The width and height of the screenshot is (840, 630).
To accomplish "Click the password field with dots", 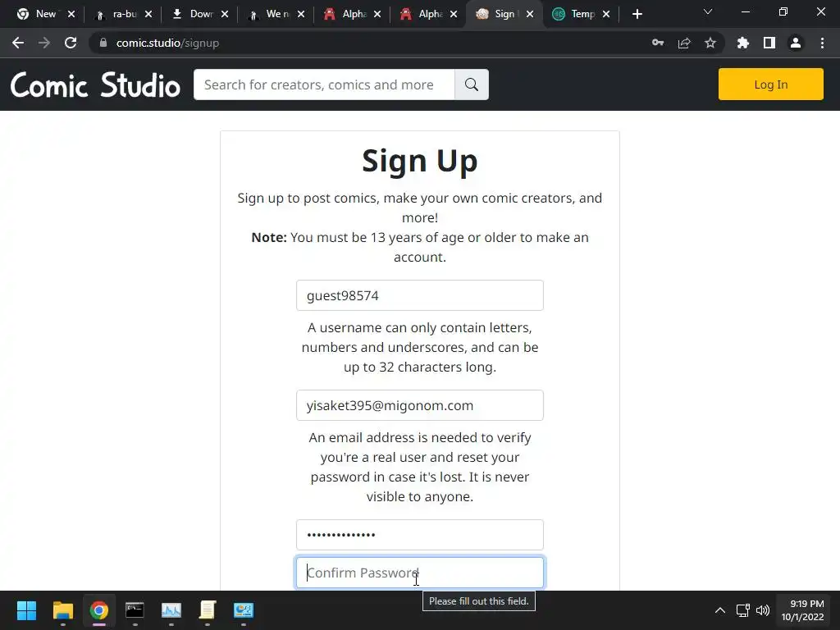I will coord(419,535).
